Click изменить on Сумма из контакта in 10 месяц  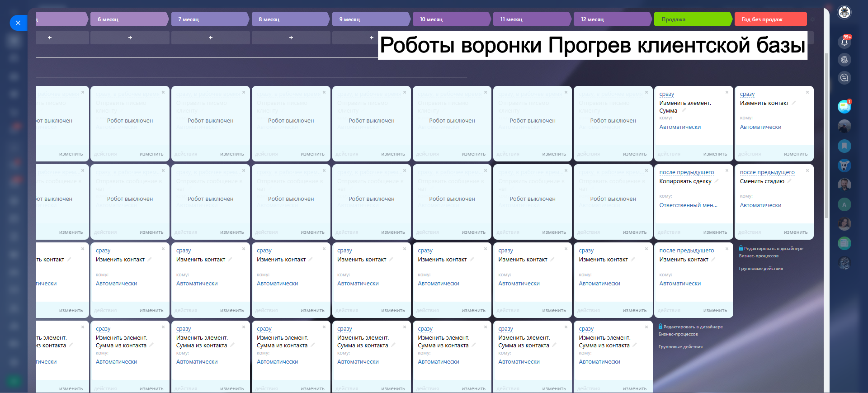473,389
